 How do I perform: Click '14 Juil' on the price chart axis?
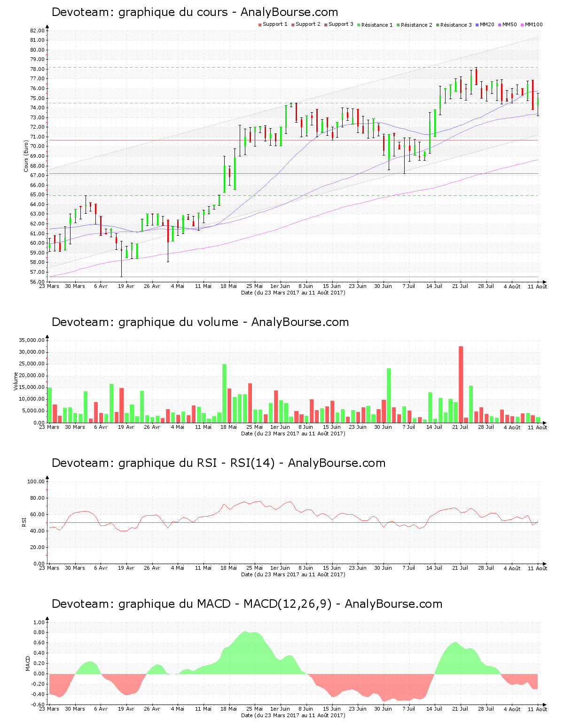(x=434, y=286)
